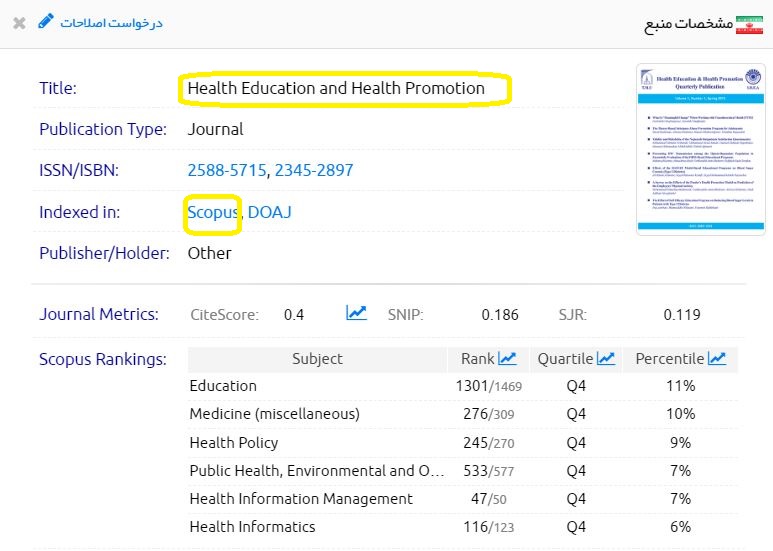The width and height of the screenshot is (773, 551).
Task: Click the CiteScore trend chart icon
Action: click(x=356, y=313)
